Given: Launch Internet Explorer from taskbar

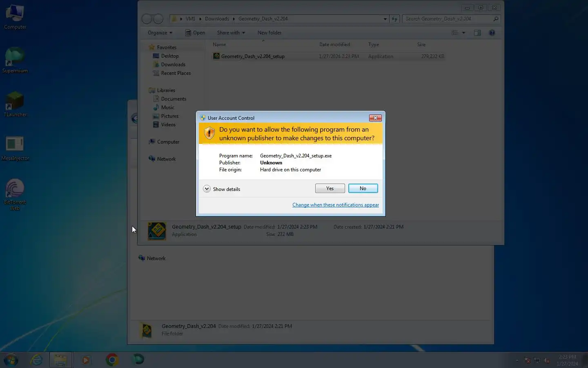Looking at the screenshot, I should click(37, 360).
